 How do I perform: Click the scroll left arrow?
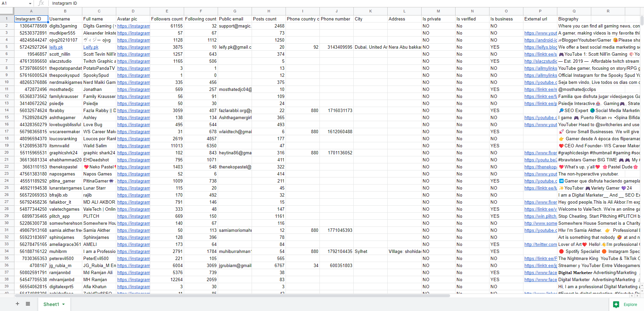(x=632, y=296)
